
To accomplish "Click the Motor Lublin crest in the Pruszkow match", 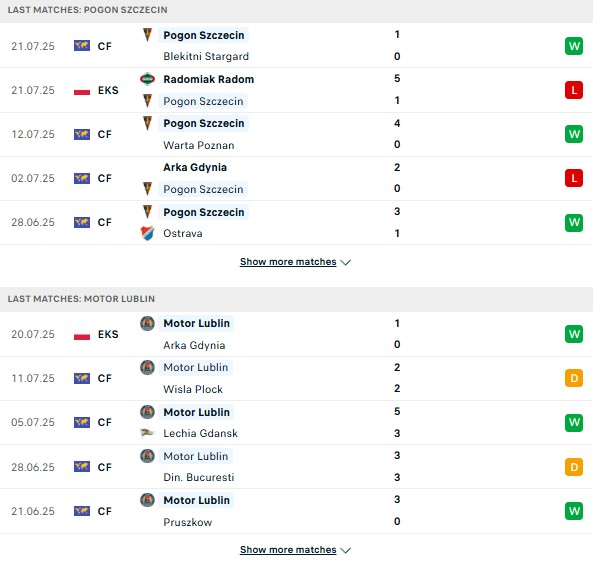I will [x=147, y=500].
